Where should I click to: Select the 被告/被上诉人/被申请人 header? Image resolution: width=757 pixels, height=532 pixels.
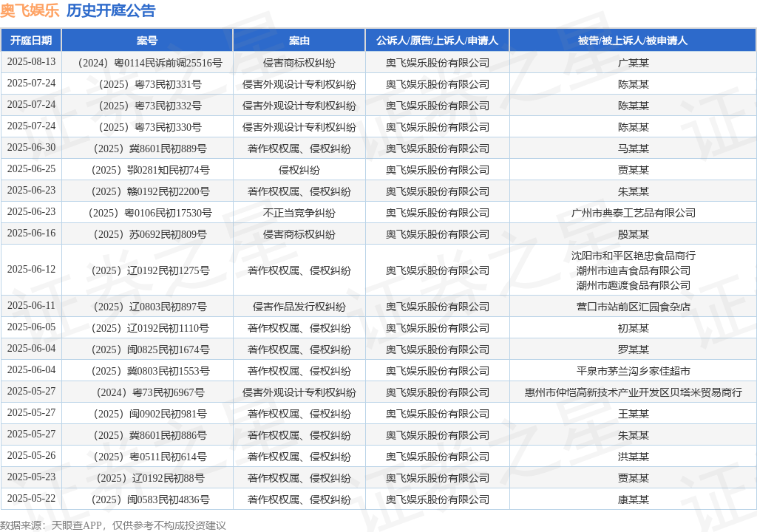633,41
